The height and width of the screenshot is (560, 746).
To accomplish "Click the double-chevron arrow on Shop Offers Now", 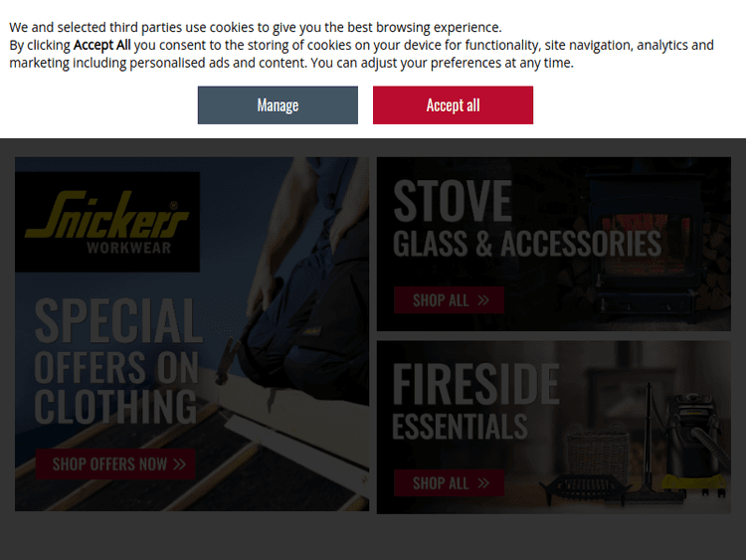I will pyautogui.click(x=179, y=464).
